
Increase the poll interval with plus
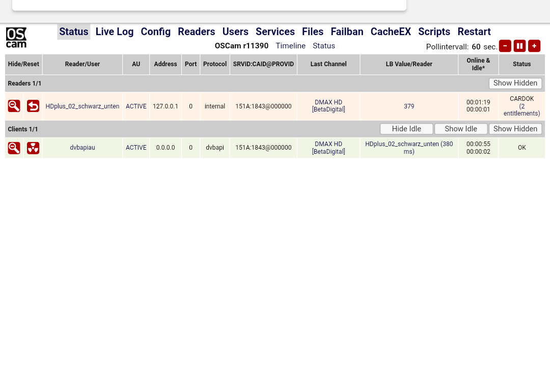pos(534,46)
